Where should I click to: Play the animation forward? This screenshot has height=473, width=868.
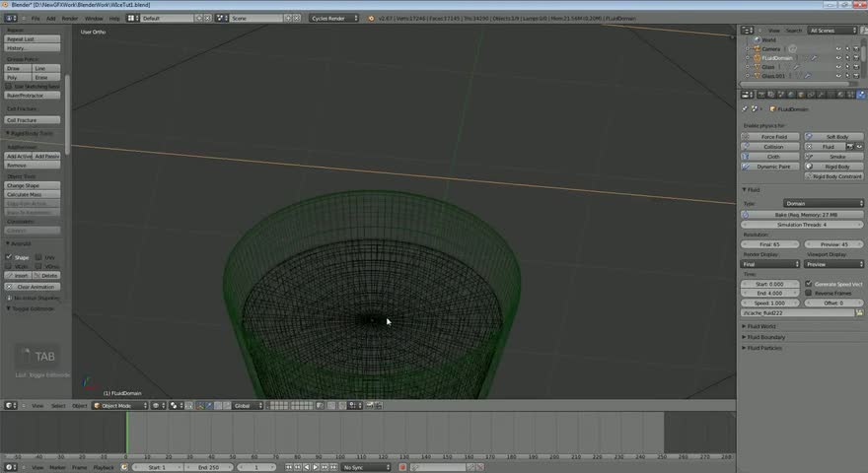[x=316, y=467]
